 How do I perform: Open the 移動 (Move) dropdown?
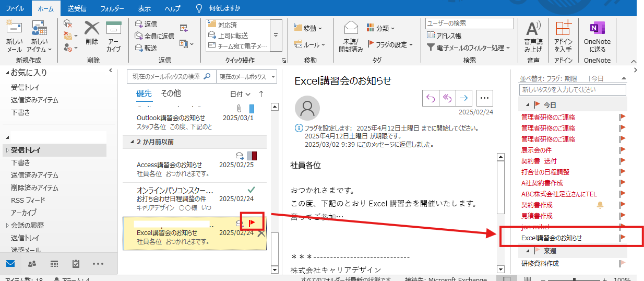pos(308,28)
